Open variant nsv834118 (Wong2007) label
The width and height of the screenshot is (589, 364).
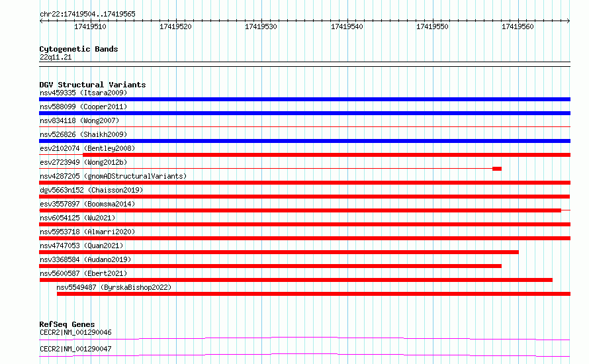(79, 120)
